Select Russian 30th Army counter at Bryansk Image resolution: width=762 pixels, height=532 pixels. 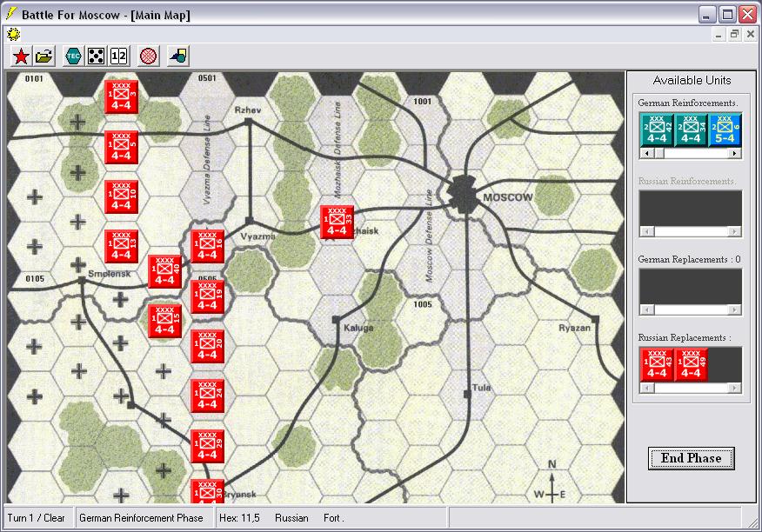[x=208, y=492]
